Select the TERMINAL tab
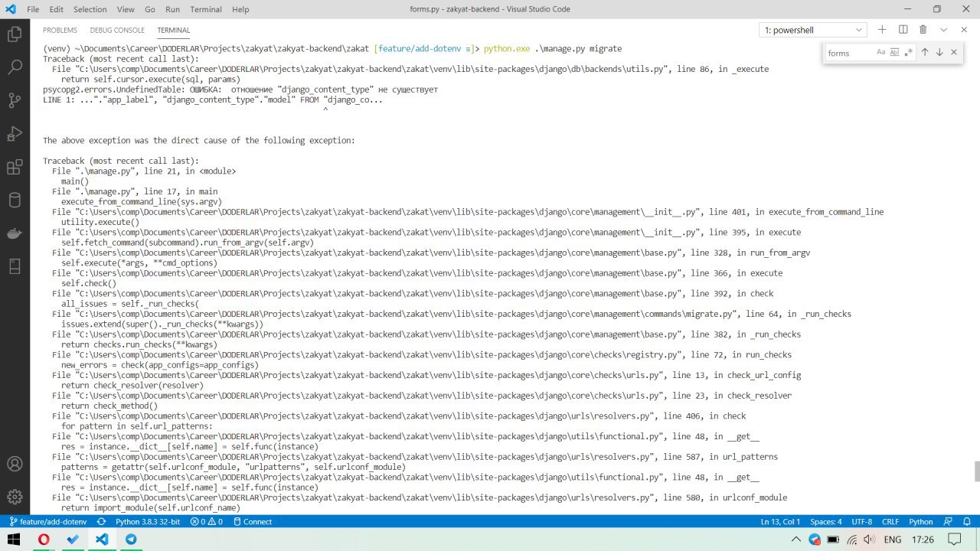 (174, 30)
